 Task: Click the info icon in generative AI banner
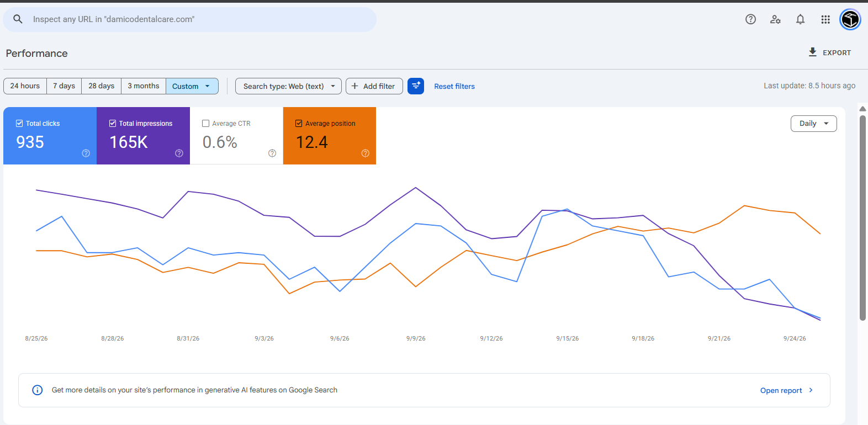[x=38, y=390]
